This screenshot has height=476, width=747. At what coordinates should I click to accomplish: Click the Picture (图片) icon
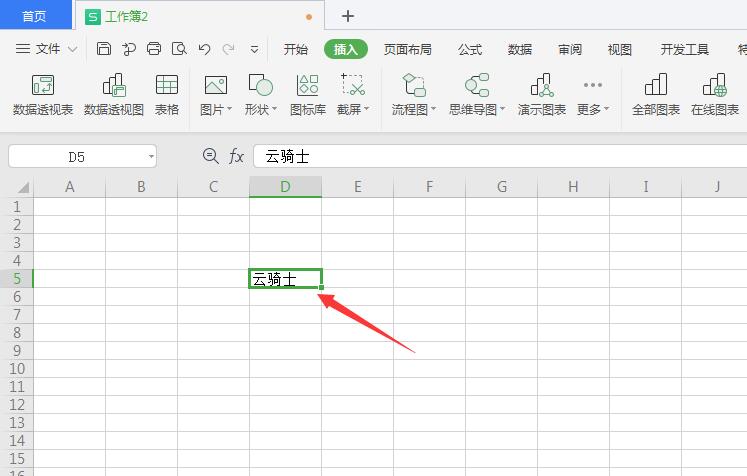pos(215,85)
